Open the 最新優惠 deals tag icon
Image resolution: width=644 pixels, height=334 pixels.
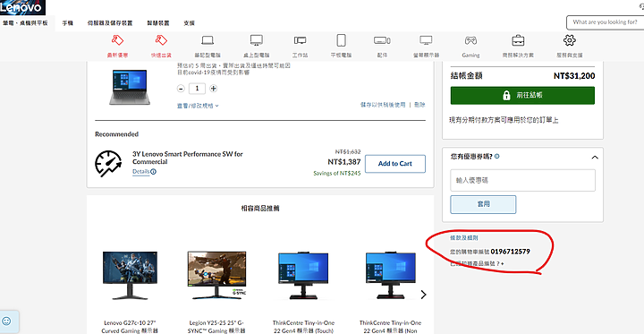(x=117, y=40)
